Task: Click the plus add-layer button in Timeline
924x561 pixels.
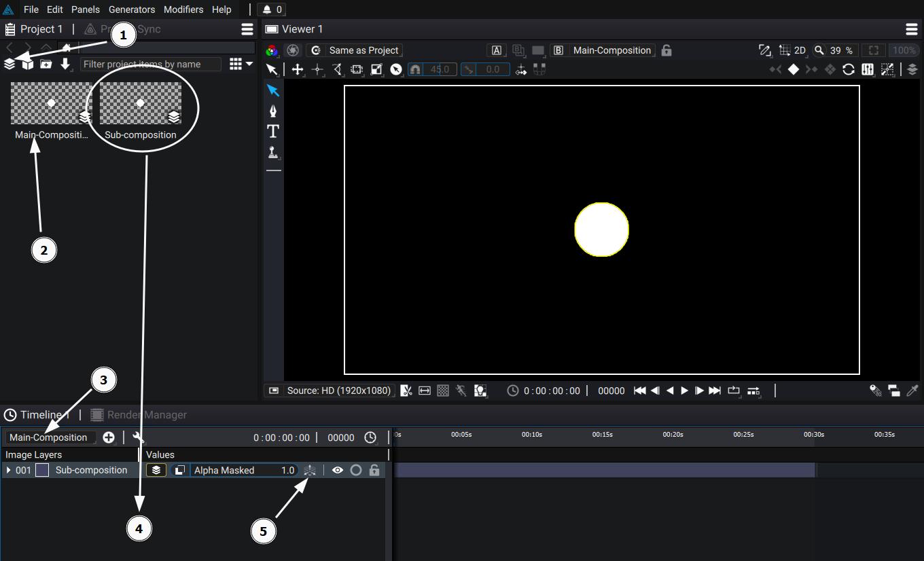Action: 109,437
